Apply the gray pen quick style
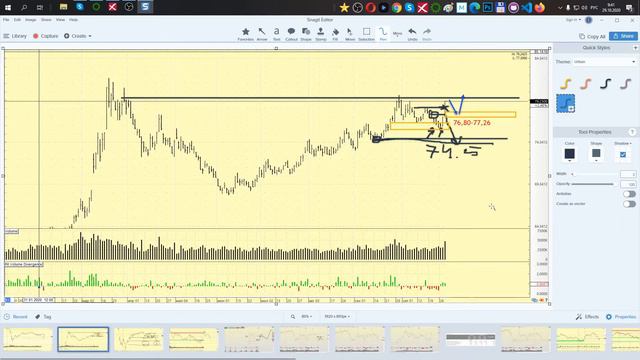Image resolution: width=640 pixels, height=360 pixels. coord(625,84)
